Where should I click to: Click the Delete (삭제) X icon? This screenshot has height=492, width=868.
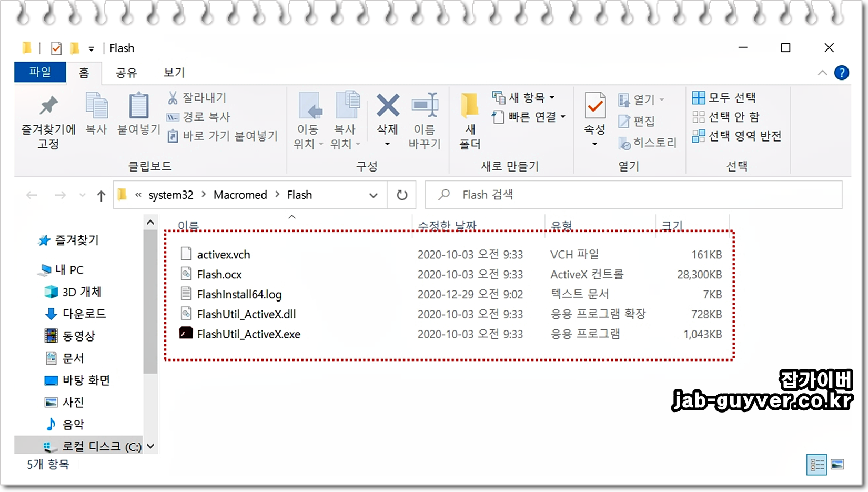click(x=388, y=106)
